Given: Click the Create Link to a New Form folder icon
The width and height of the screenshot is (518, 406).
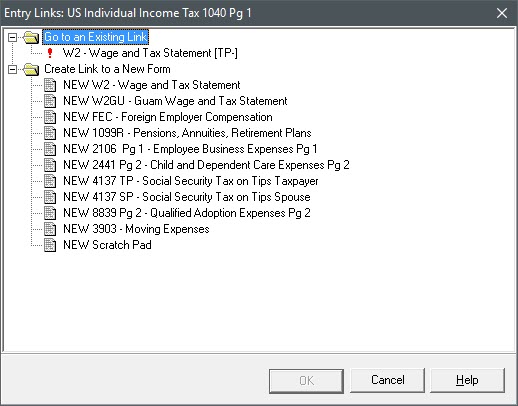Looking at the screenshot, I should 31,69.
